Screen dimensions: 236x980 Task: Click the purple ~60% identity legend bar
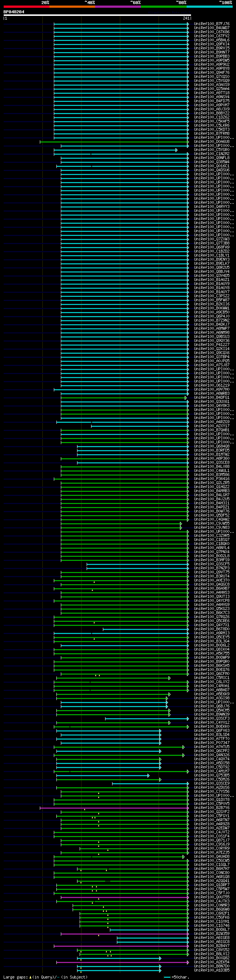click(118, 7)
